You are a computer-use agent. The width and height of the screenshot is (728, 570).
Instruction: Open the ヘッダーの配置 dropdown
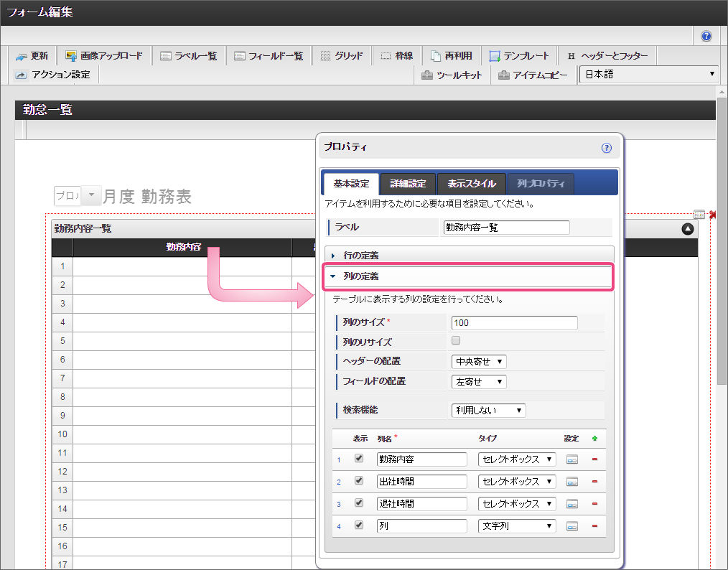pyautogui.click(x=479, y=361)
